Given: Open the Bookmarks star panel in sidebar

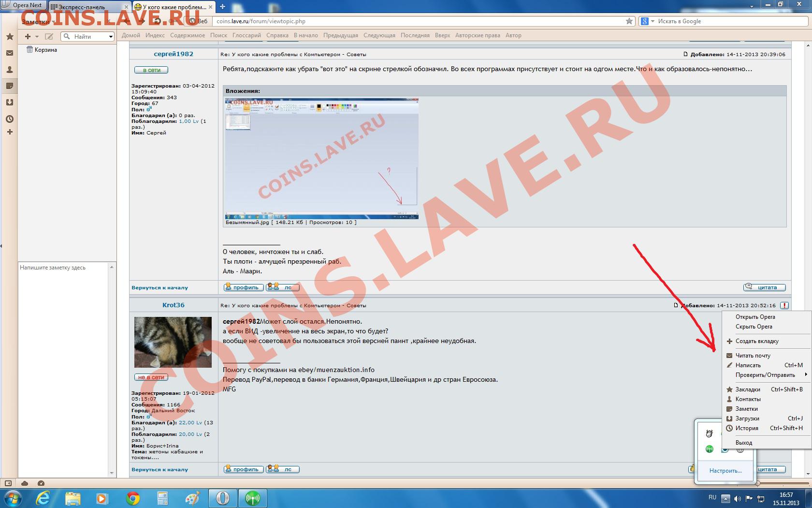Looking at the screenshot, I should tap(9, 37).
